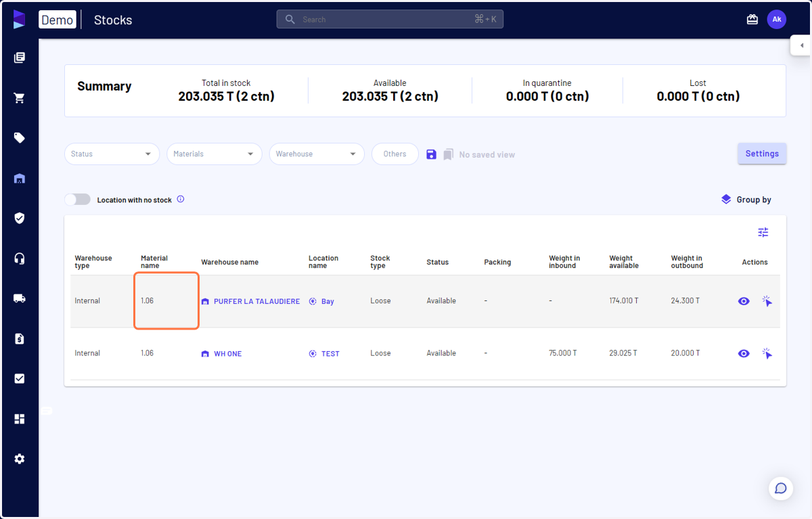
Task: Click the app logo icon
Action: click(19, 19)
